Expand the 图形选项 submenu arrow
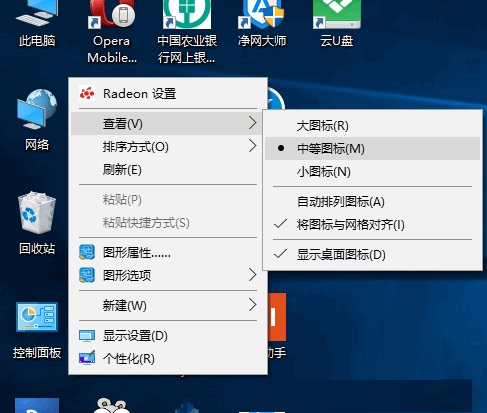This screenshot has height=413, width=487. 252,275
